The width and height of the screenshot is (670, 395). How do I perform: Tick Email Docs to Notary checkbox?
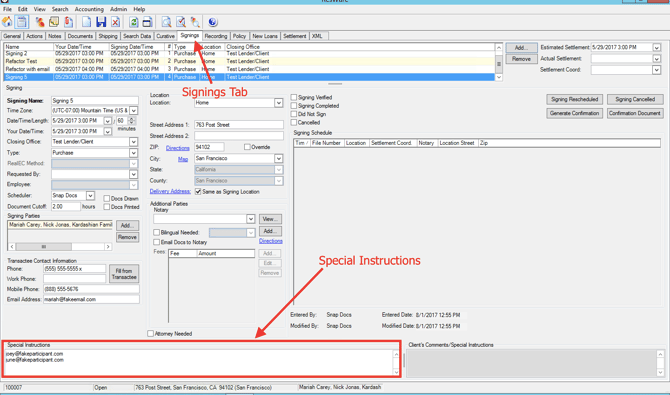point(156,242)
